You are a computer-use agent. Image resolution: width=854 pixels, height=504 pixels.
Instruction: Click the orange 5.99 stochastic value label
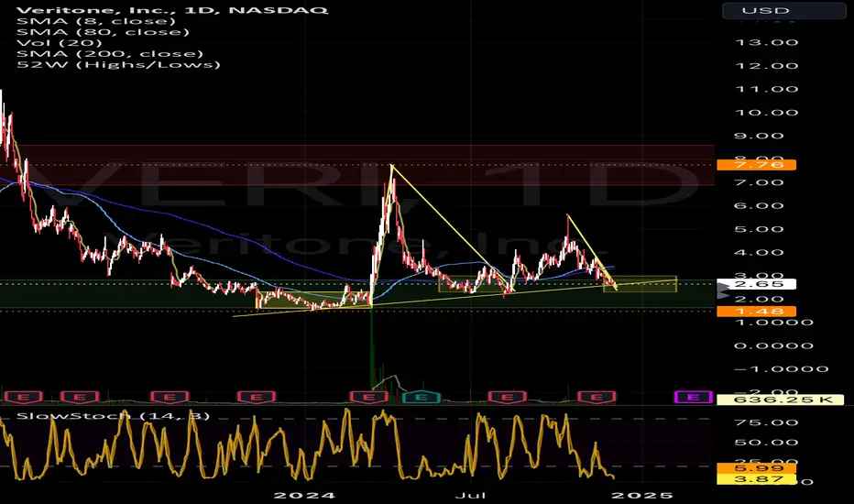(x=757, y=468)
